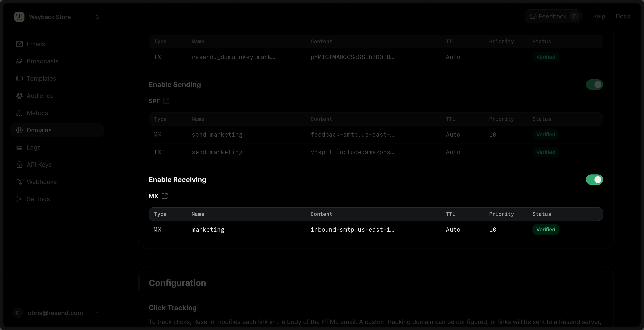Open the account options ellipsis menu
The width and height of the screenshot is (644, 330).
coord(98,313)
